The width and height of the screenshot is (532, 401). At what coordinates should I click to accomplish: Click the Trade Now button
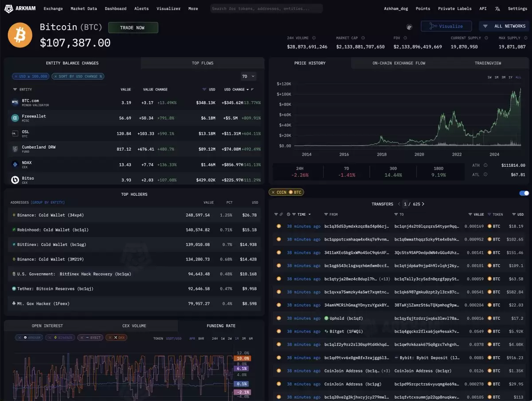133,28
